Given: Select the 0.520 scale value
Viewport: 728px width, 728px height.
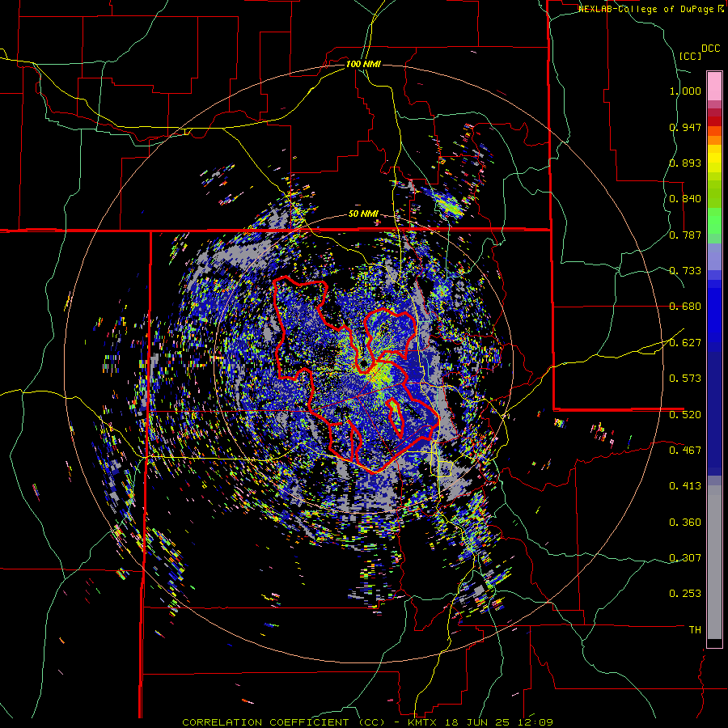Looking at the screenshot, I should [x=685, y=414].
